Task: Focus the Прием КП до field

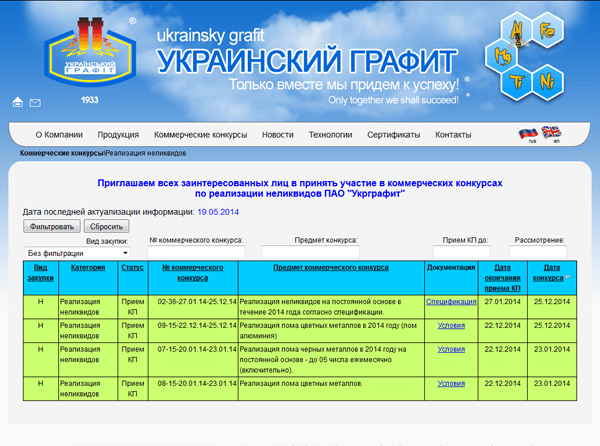Action: [461, 252]
